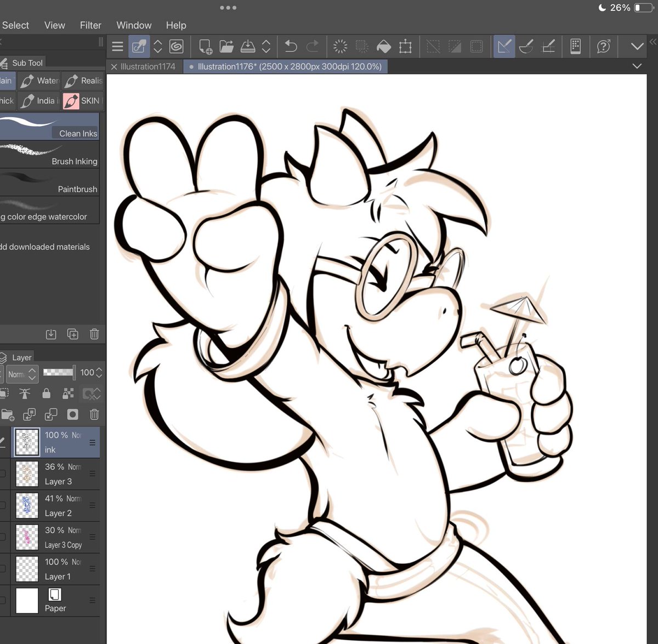Click the smartphone companion mode icon
Image resolution: width=658 pixels, height=644 pixels.
pyautogui.click(x=576, y=47)
